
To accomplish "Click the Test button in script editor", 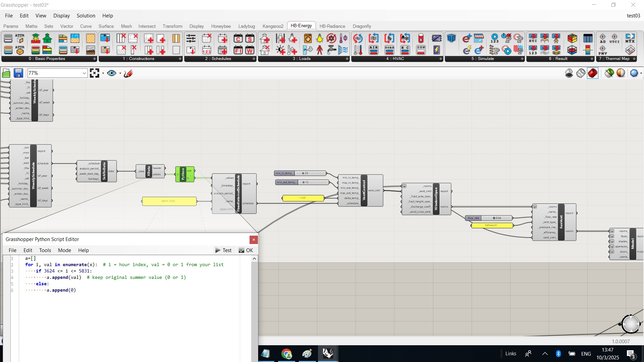I will [223, 250].
